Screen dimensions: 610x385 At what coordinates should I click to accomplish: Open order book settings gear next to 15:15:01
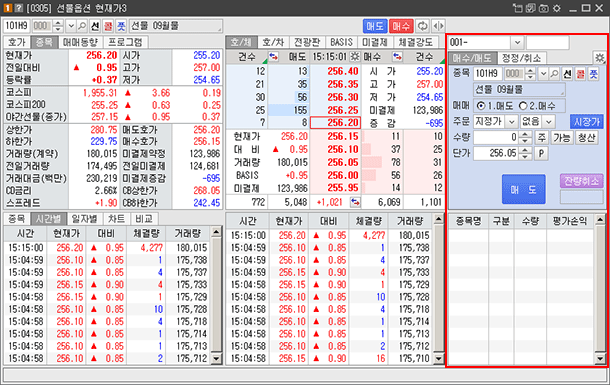coord(354,57)
